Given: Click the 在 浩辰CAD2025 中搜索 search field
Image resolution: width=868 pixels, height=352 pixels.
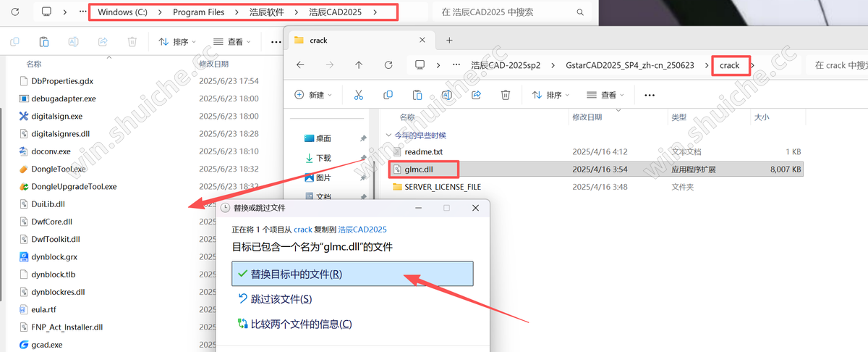Looking at the screenshot, I should click(x=506, y=12).
